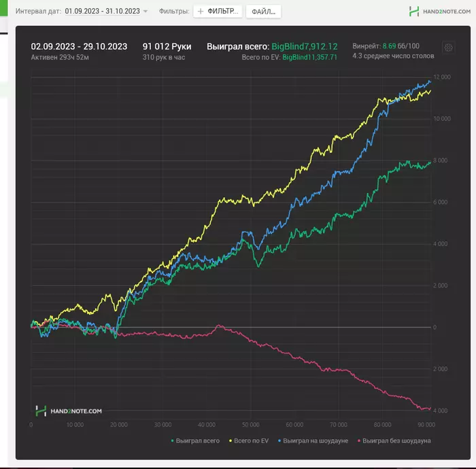This screenshot has width=476, height=469.
Task: Toggle the 'Выиграл без шоудауна' legend series
Action: tap(394, 440)
